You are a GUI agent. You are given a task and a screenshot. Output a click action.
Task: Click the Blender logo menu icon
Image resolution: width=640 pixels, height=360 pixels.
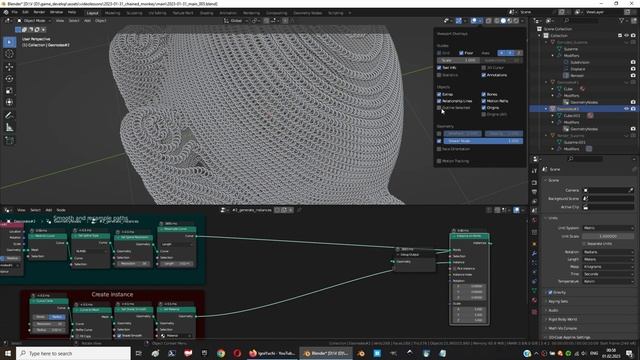pyautogui.click(x=6, y=13)
